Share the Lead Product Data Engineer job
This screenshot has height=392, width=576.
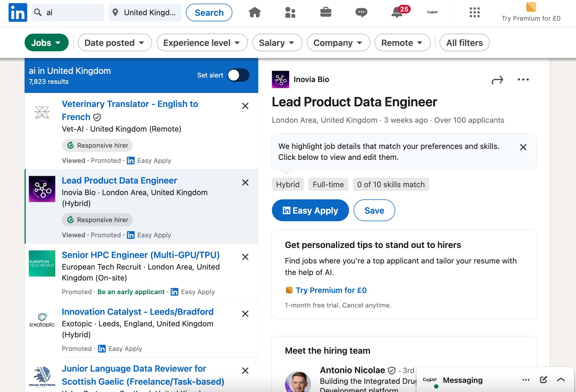[497, 80]
